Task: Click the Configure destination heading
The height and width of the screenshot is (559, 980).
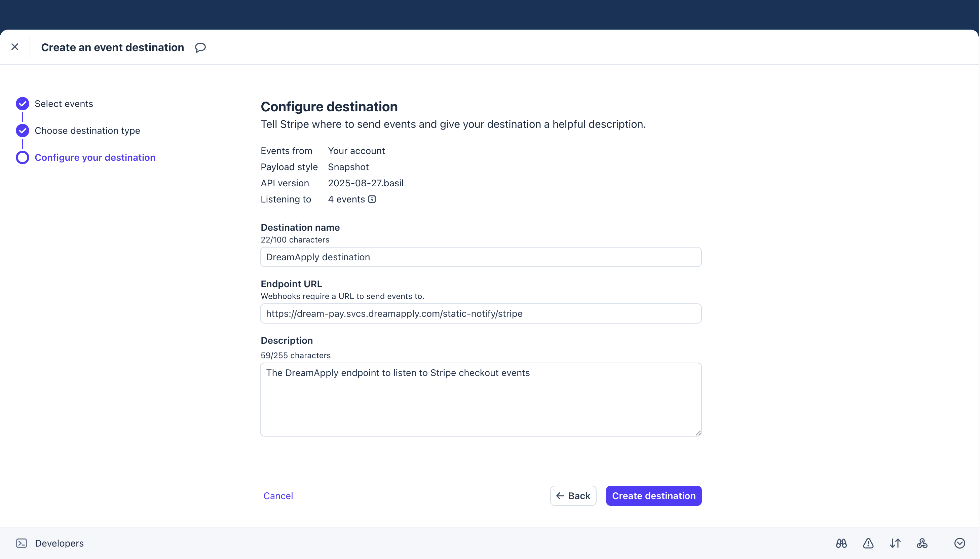Action: [x=329, y=106]
